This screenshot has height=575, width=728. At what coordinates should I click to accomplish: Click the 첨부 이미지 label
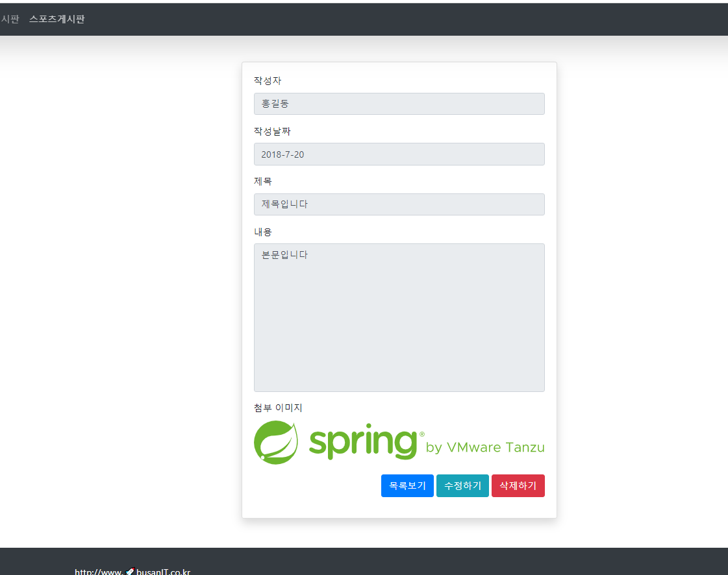coord(278,408)
